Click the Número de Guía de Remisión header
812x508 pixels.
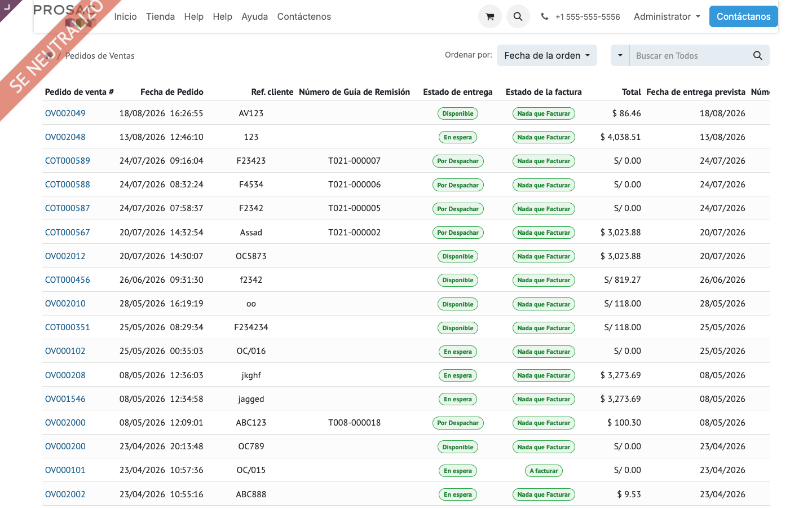[x=354, y=91]
